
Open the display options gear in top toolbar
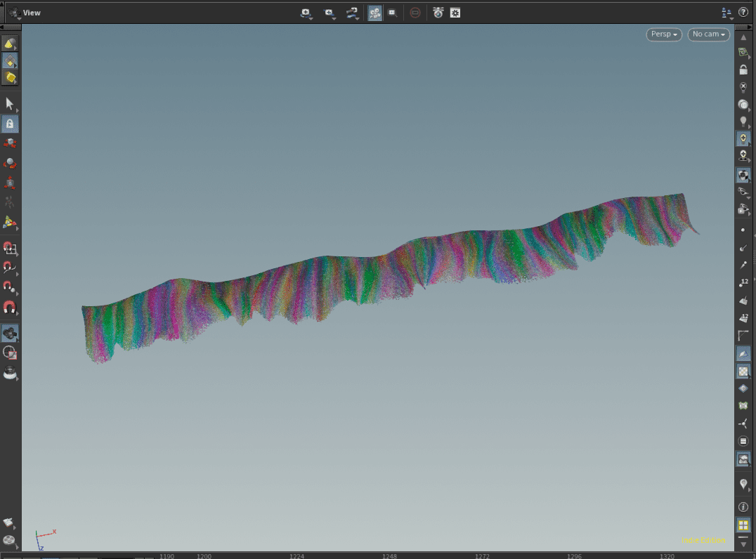(455, 12)
